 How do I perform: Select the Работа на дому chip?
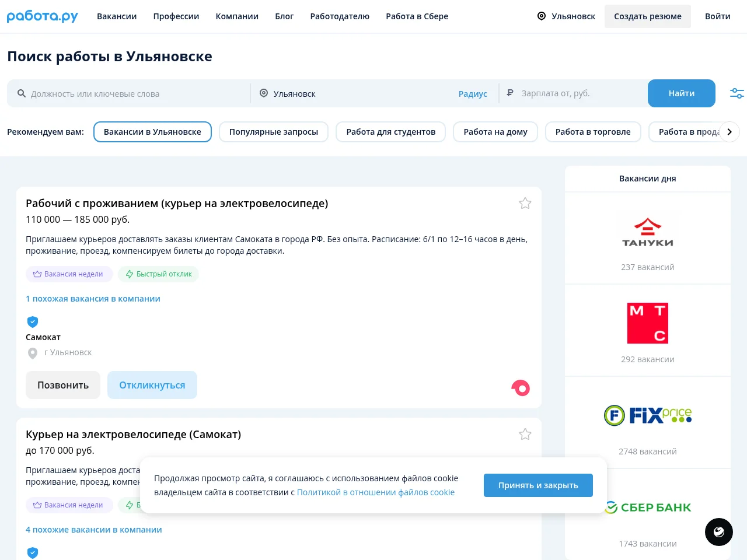[495, 132]
